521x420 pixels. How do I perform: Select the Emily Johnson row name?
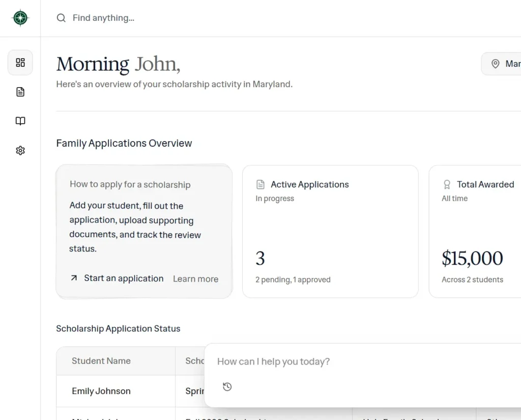pos(101,391)
